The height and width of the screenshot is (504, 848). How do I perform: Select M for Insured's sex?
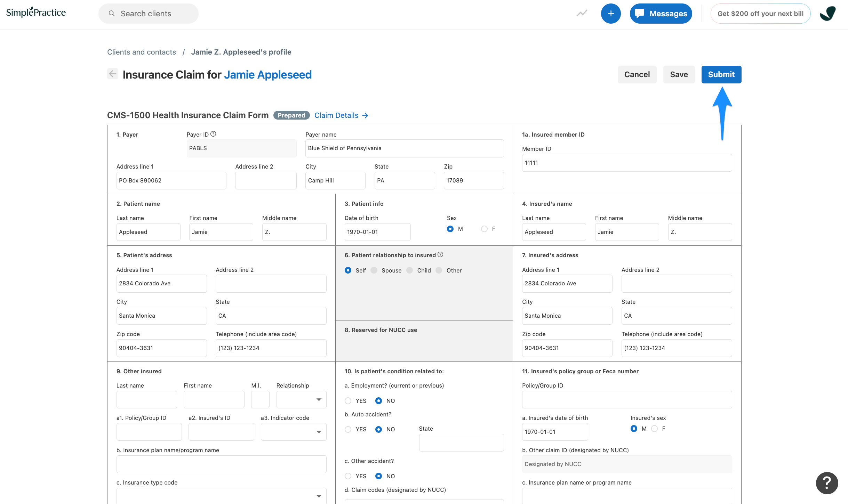pyautogui.click(x=634, y=428)
